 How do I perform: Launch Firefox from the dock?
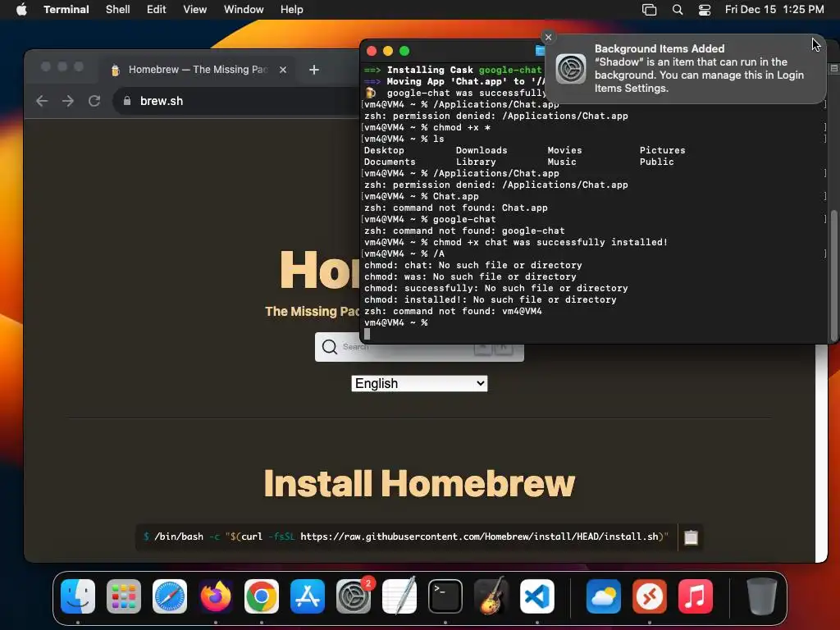[x=216, y=596]
